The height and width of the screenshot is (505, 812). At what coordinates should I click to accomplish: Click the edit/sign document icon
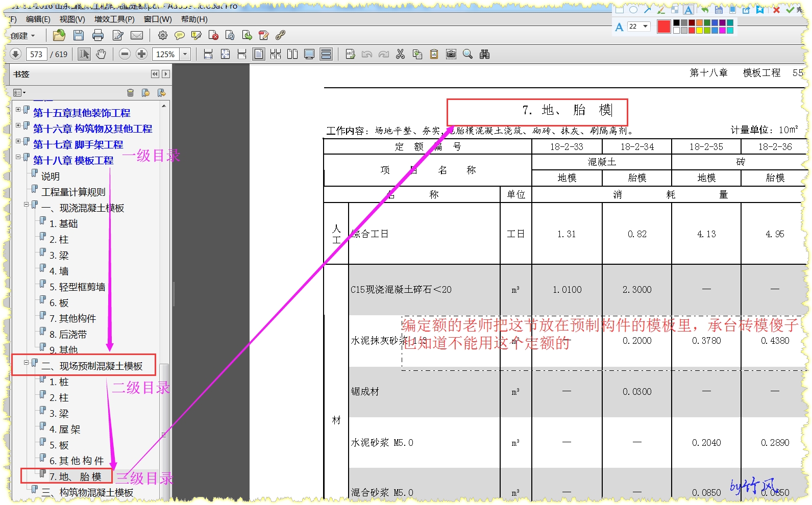[x=118, y=35]
